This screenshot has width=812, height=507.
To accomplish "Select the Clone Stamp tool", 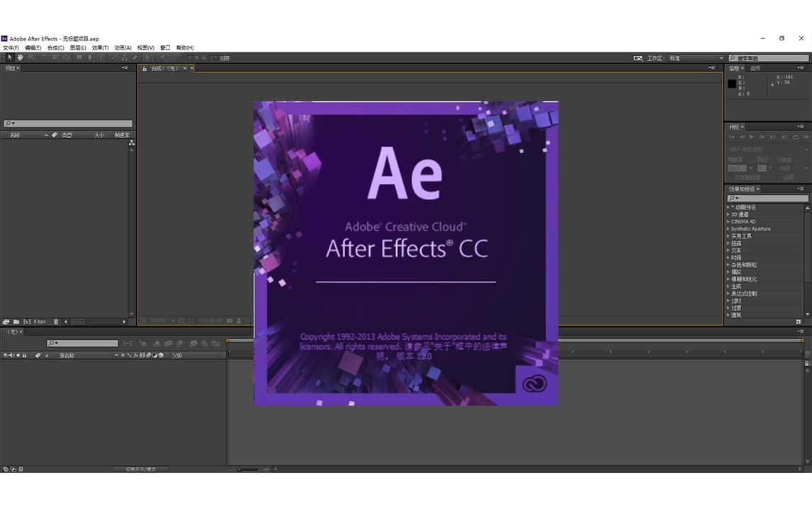I will (x=124, y=57).
